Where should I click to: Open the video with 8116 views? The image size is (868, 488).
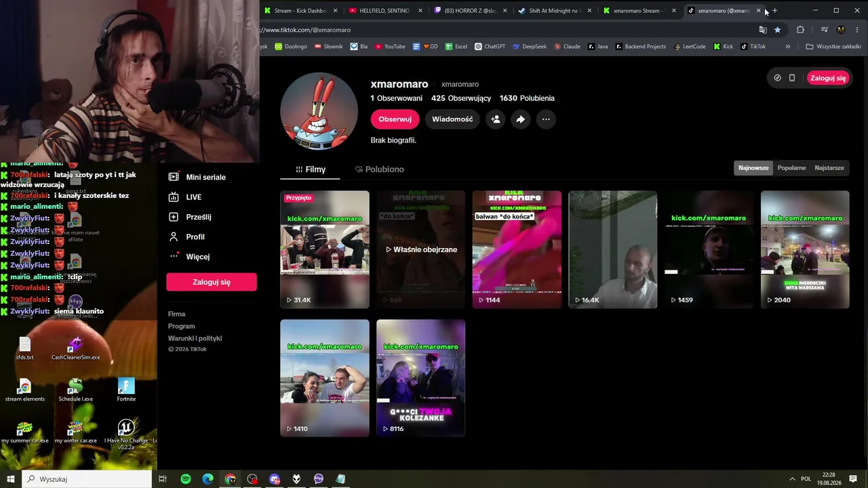pos(421,378)
